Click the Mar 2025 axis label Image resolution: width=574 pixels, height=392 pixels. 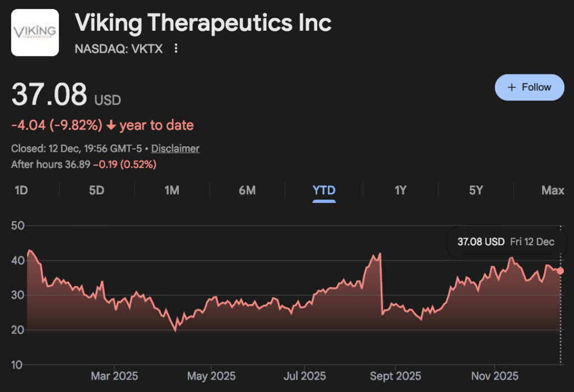(x=114, y=376)
